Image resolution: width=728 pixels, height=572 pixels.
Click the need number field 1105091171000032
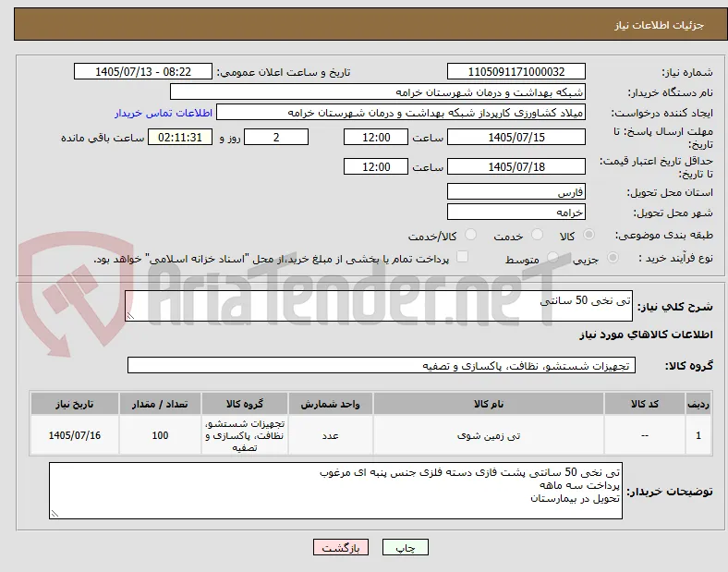(x=516, y=71)
